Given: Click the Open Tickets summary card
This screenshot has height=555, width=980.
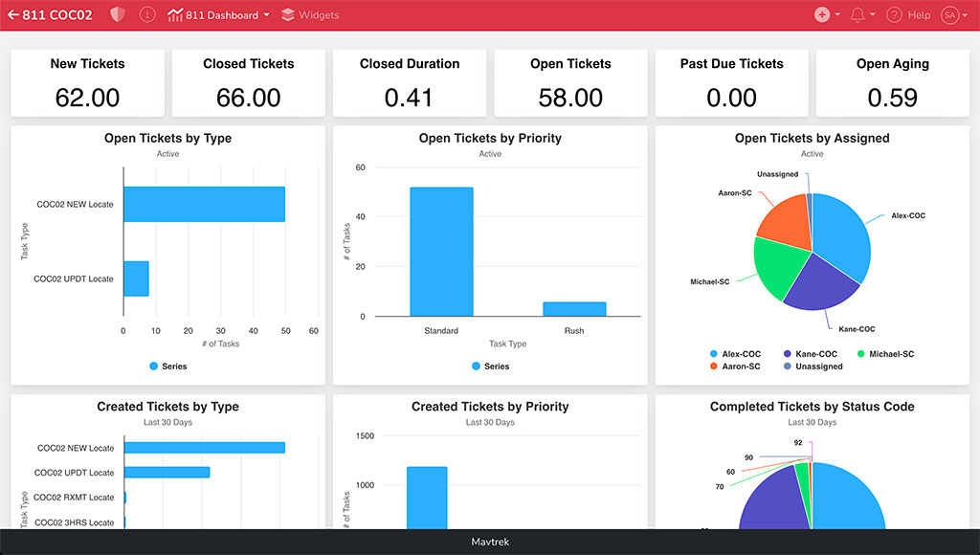Looking at the screenshot, I should click(x=570, y=83).
